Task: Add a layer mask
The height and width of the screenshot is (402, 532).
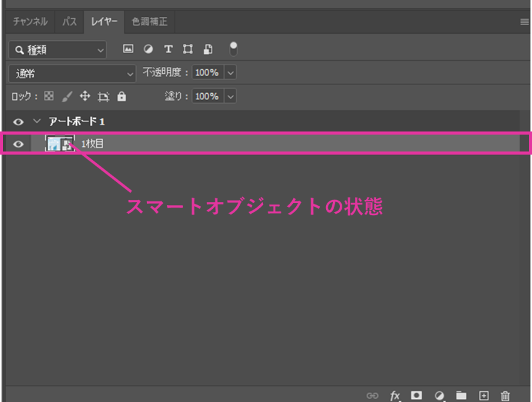Action: 416,395
